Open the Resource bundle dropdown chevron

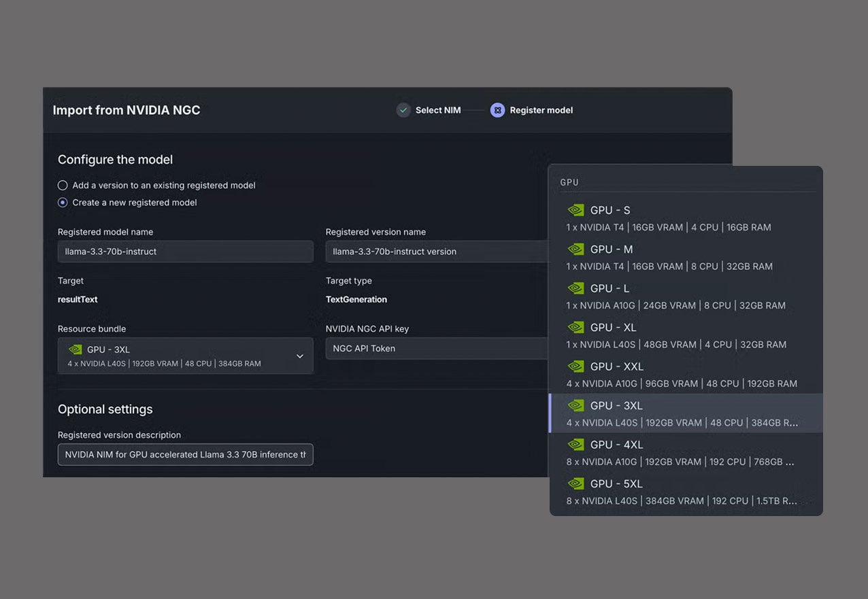(299, 356)
